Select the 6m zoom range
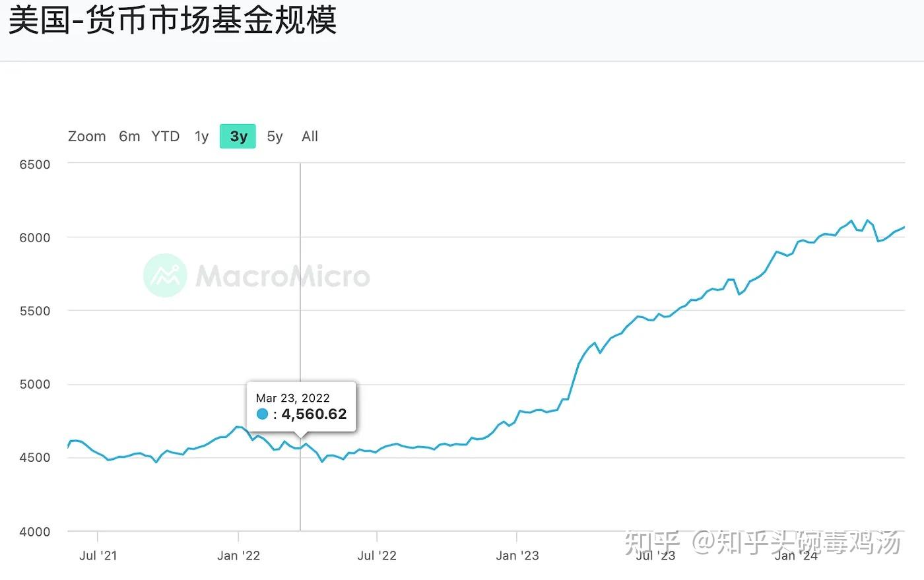This screenshot has width=924, height=580. (129, 137)
